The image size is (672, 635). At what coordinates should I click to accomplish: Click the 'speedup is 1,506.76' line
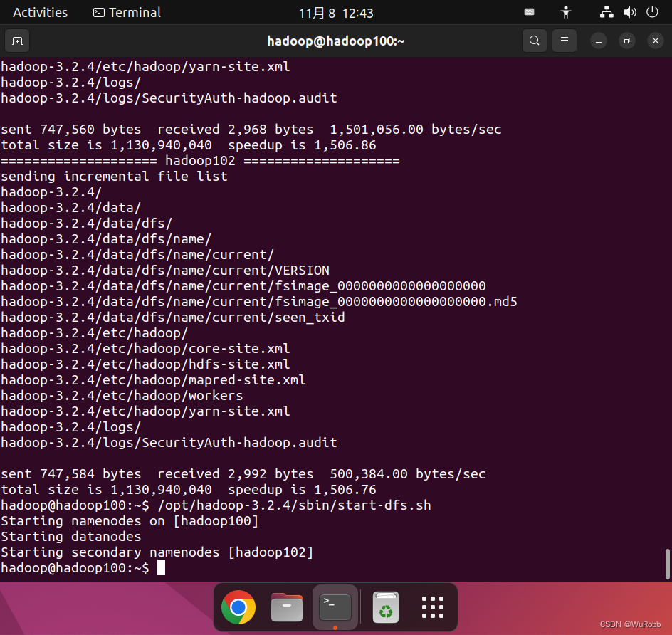pos(189,489)
